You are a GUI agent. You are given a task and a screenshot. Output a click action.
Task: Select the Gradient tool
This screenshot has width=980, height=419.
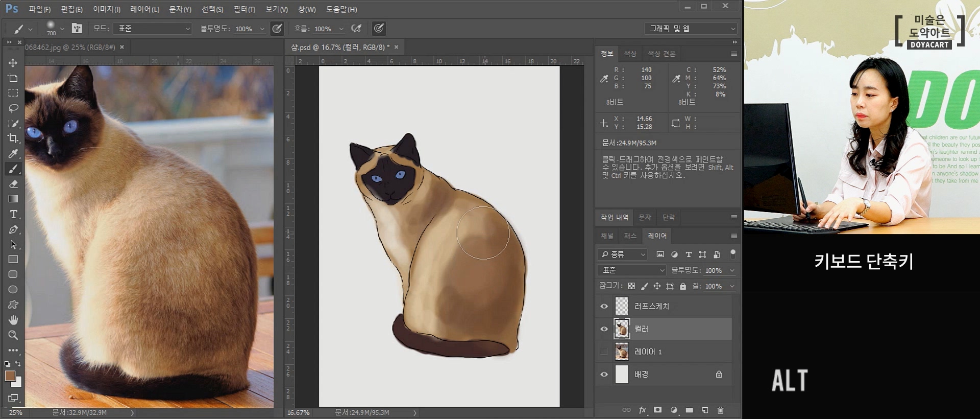pos(13,199)
